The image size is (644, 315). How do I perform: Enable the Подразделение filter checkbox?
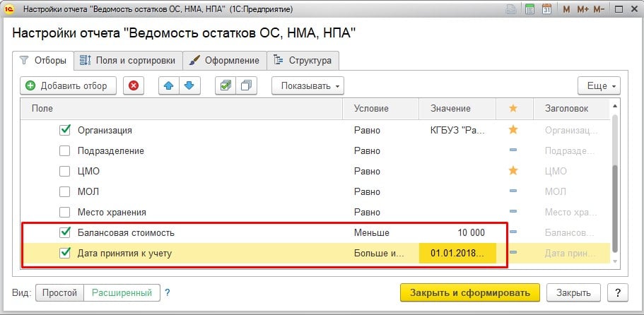(65, 150)
